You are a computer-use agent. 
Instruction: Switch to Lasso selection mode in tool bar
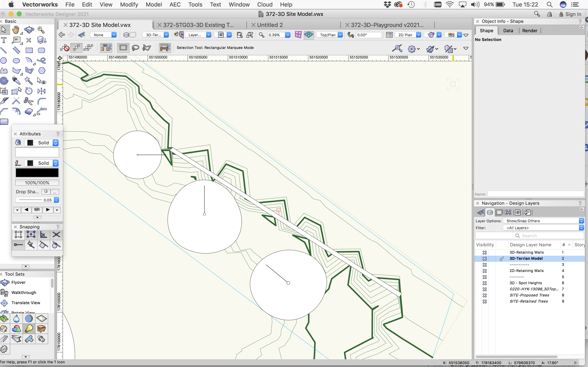coord(135,48)
